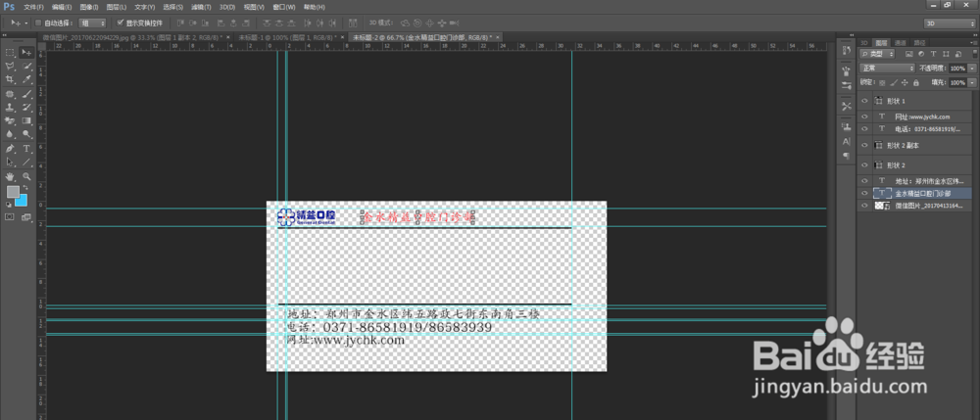The image size is (980, 420).
Task: Toggle the layer filter switch
Action: click(973, 54)
